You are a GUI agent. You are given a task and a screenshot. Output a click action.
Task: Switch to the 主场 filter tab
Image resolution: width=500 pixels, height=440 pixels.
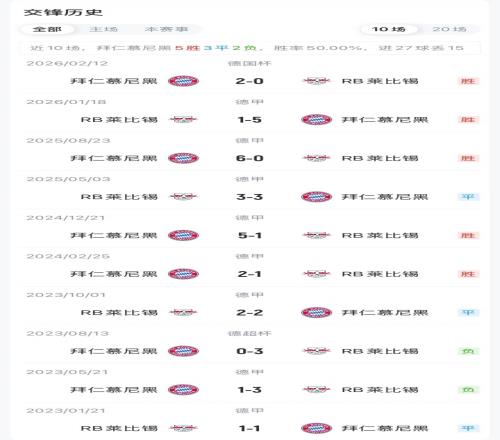click(x=104, y=29)
